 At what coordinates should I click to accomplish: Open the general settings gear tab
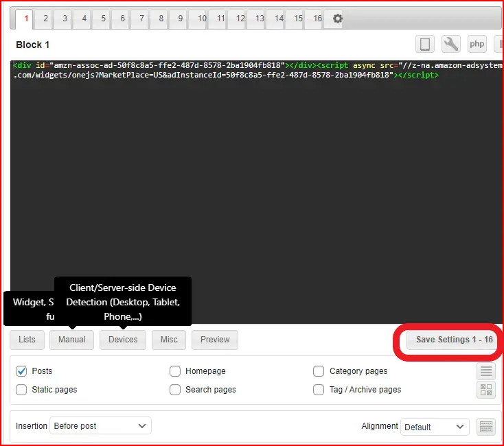coord(337,19)
